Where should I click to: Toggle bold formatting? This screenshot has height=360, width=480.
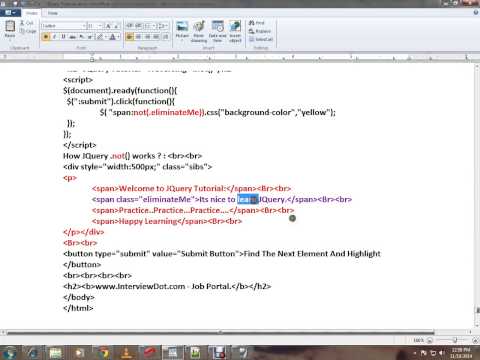(x=46, y=37)
